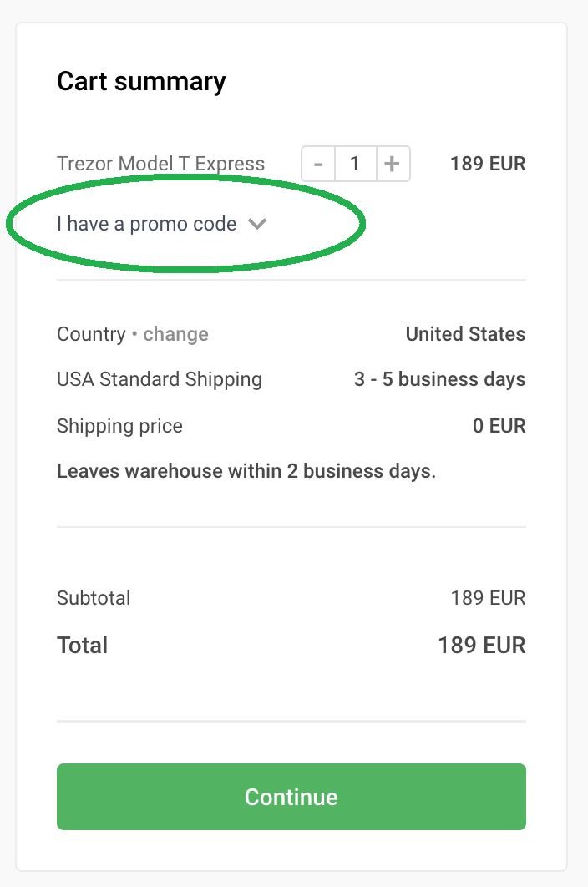Click the bold 189 EUR total amount

click(482, 646)
